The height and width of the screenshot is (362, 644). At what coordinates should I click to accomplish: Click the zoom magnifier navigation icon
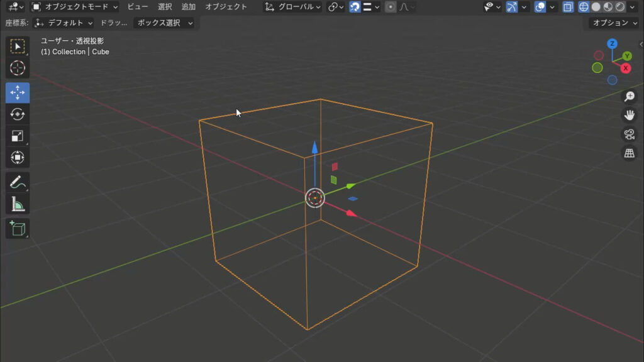[629, 96]
